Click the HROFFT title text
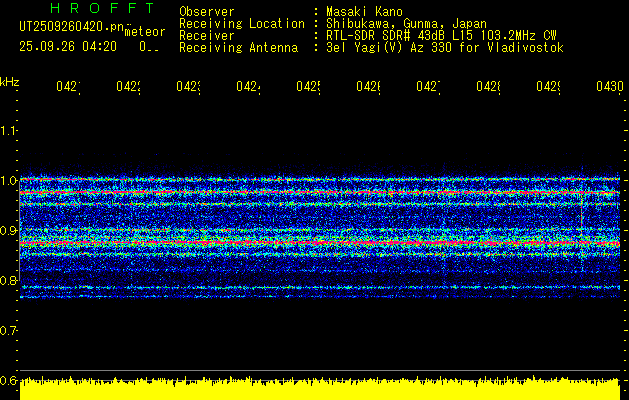629x400 pixels. tap(103, 8)
